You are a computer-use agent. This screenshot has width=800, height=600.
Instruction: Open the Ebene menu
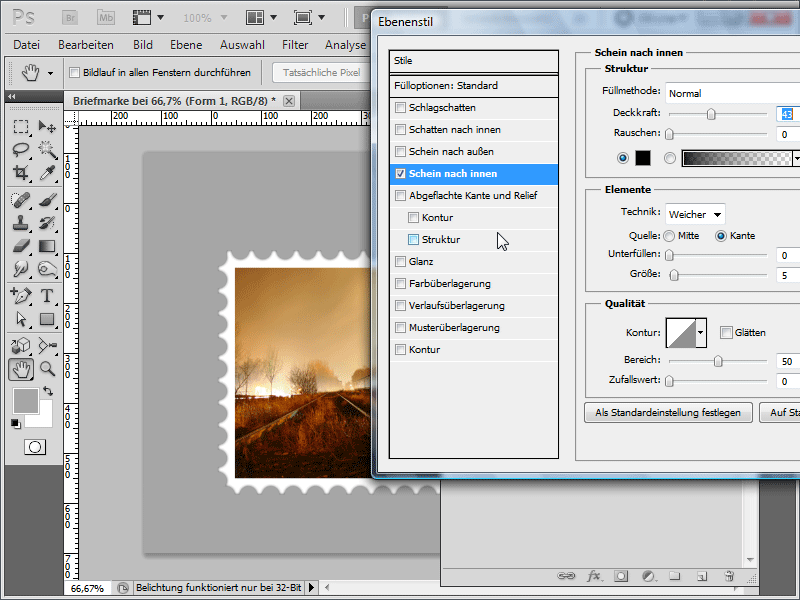coord(186,45)
